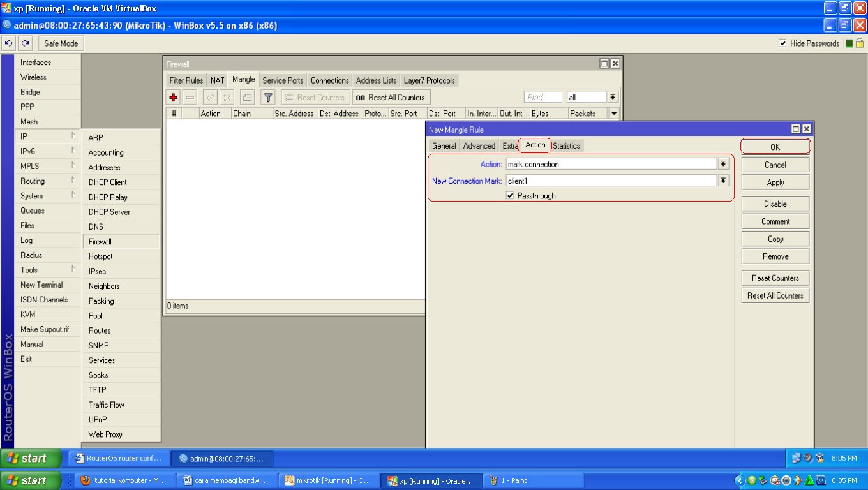
Task: Click the padlock icon near Hide Passwords
Action: tap(859, 43)
